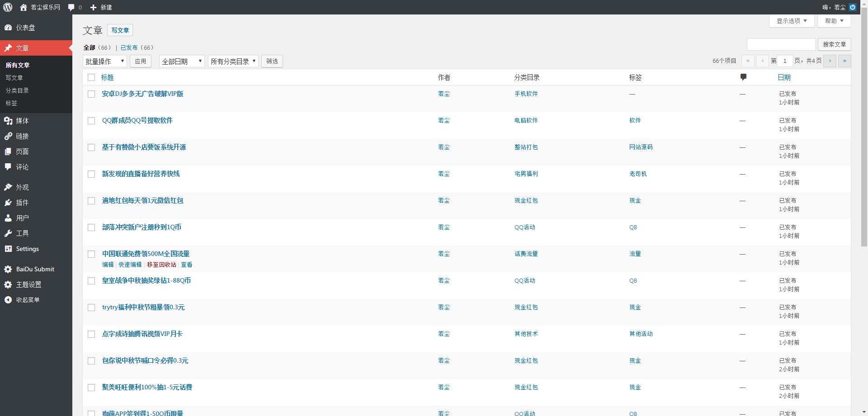The height and width of the screenshot is (416, 868).
Task: Check the box for 新发现的直播备好营养快线
Action: pyautogui.click(x=91, y=174)
